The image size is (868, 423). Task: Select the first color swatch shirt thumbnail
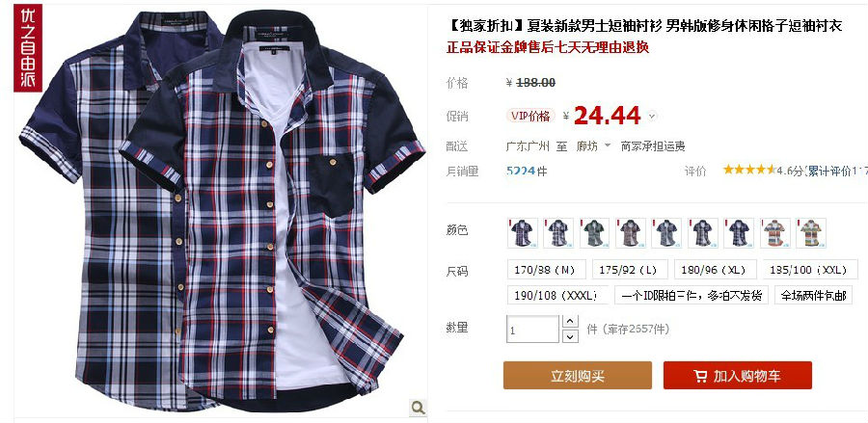pos(523,232)
